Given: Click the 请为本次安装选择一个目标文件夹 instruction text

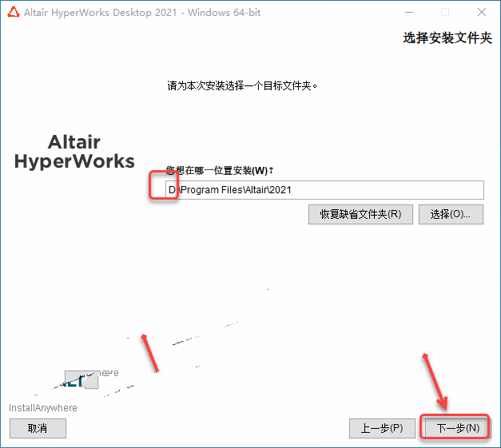Looking at the screenshot, I should tap(242, 85).
